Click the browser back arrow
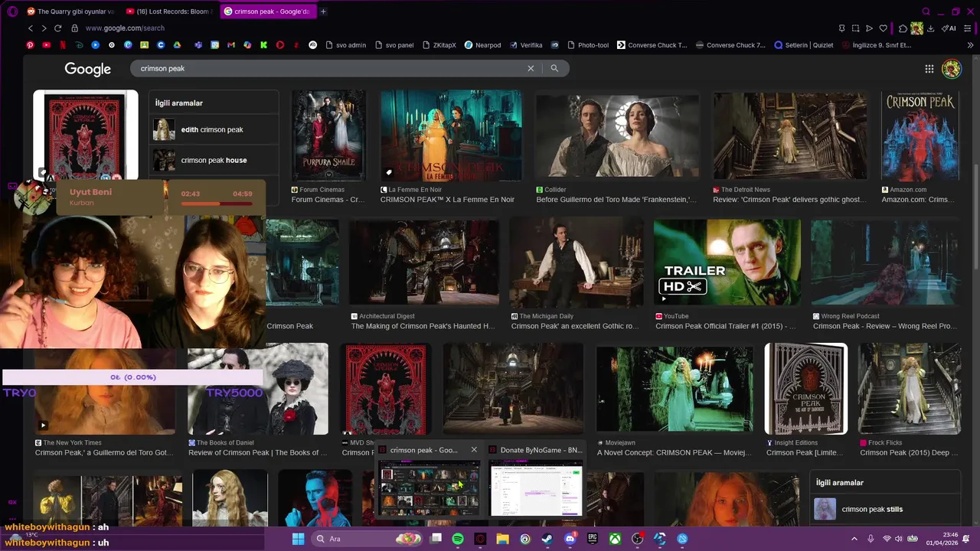 [31, 28]
